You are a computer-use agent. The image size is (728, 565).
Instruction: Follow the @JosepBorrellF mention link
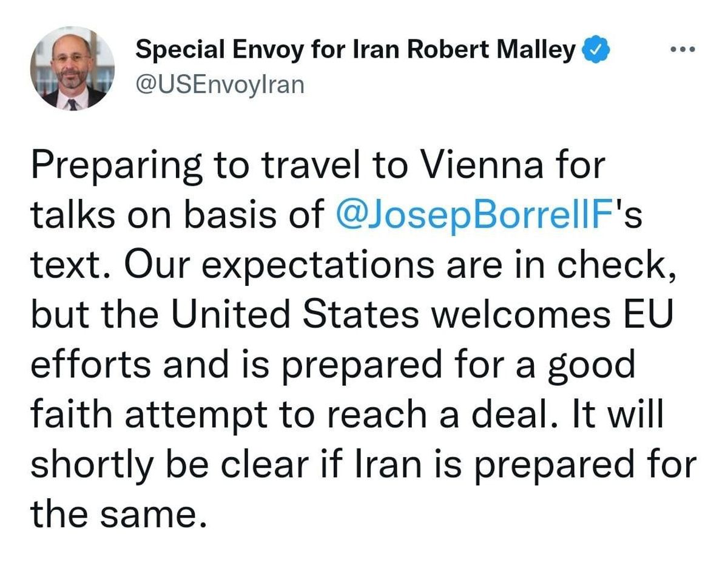pyautogui.click(x=471, y=216)
